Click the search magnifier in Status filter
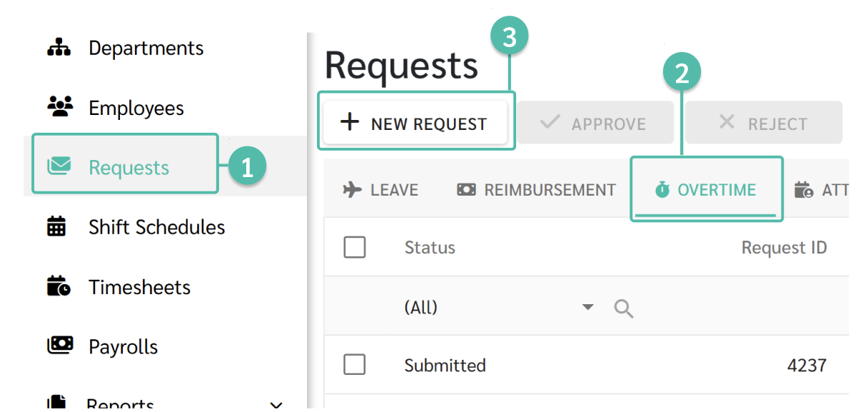Image resolution: width=868 pixels, height=412 pixels. [624, 308]
